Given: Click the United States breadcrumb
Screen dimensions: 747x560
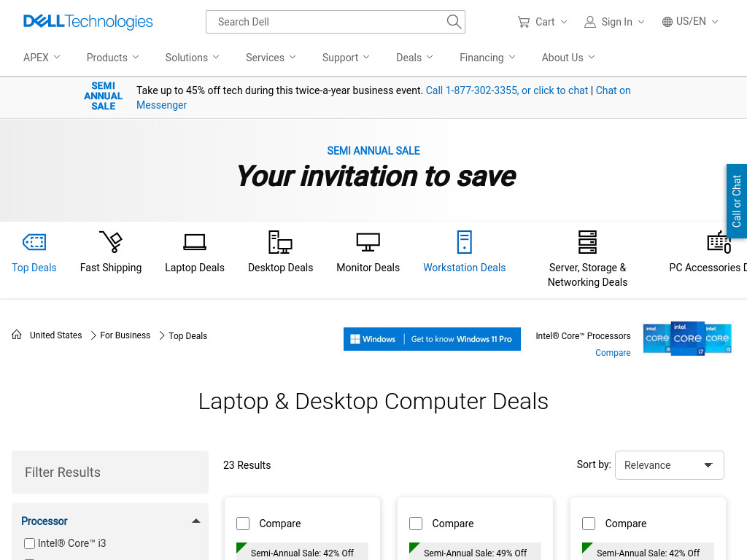Looking at the screenshot, I should 55,335.
